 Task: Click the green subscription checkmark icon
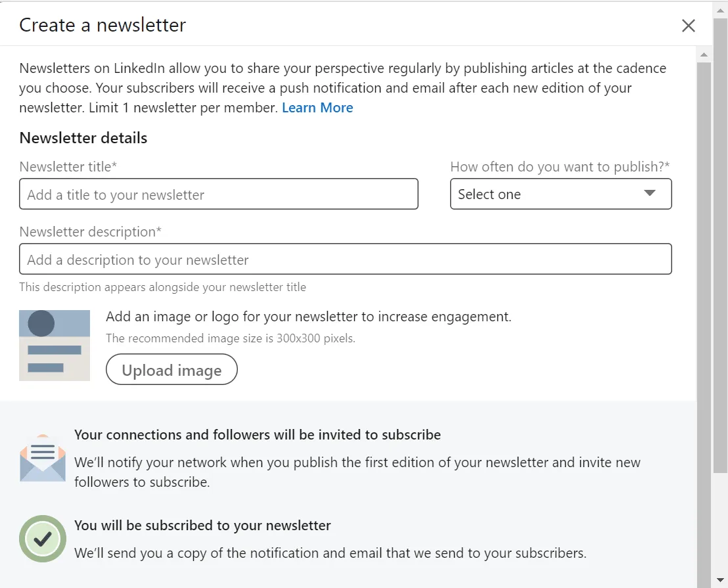42,538
